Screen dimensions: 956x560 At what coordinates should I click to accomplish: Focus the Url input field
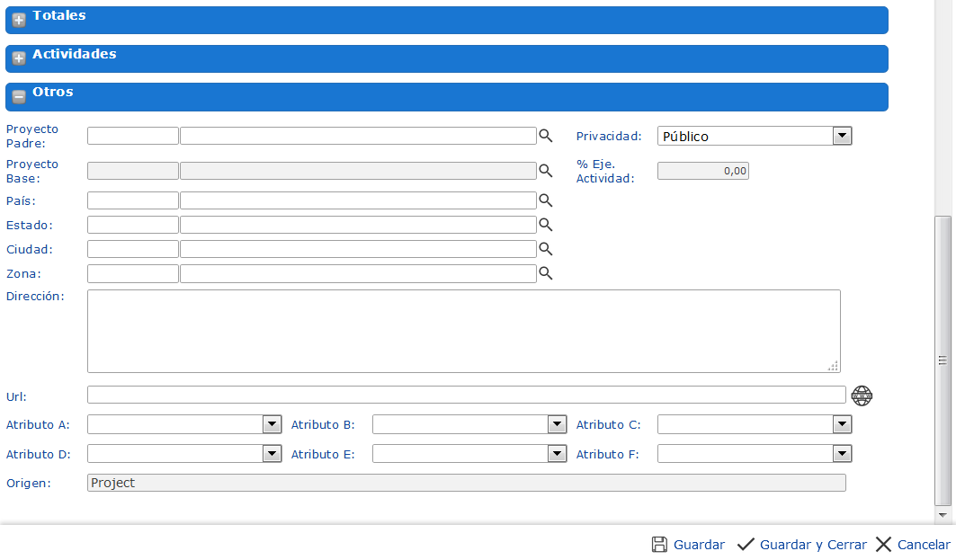(466, 396)
